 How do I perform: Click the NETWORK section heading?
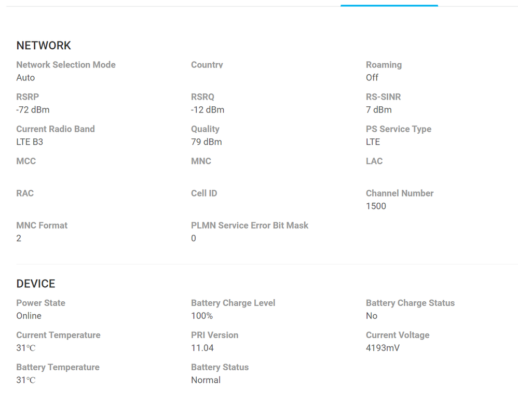click(44, 46)
